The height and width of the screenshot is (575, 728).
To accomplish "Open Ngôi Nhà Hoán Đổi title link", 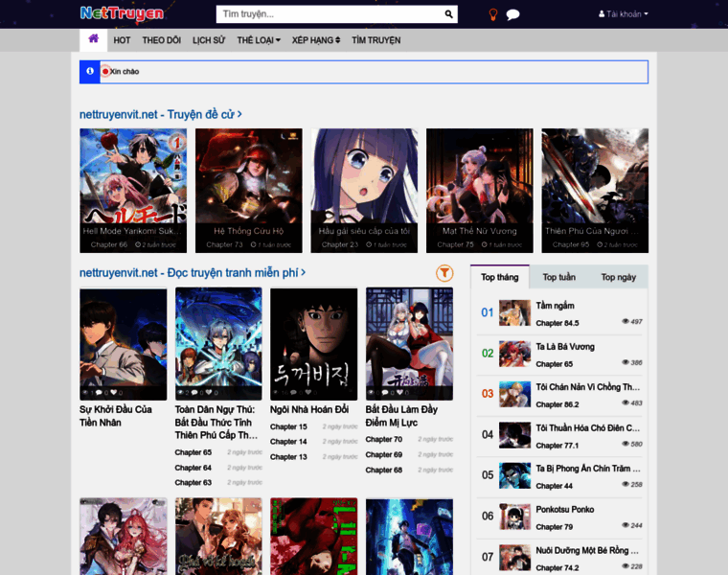I will click(309, 409).
